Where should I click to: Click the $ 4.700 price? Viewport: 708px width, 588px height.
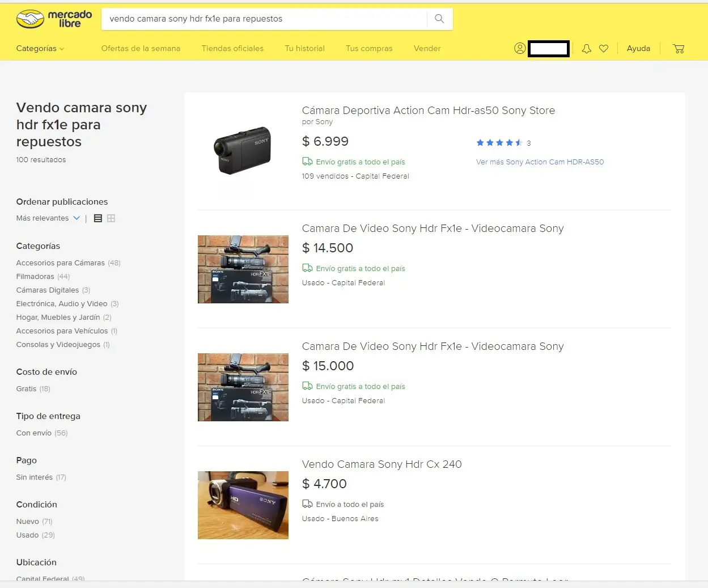324,484
